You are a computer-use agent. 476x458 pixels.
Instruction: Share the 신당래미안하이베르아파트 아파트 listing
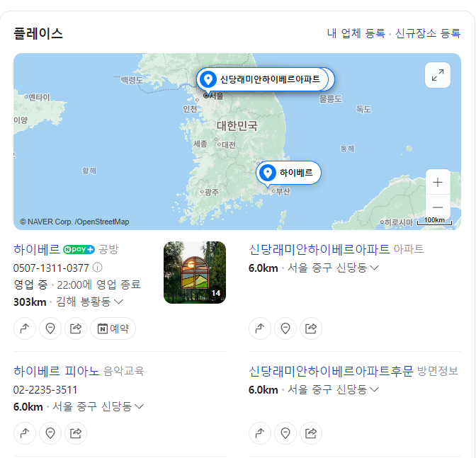311,328
